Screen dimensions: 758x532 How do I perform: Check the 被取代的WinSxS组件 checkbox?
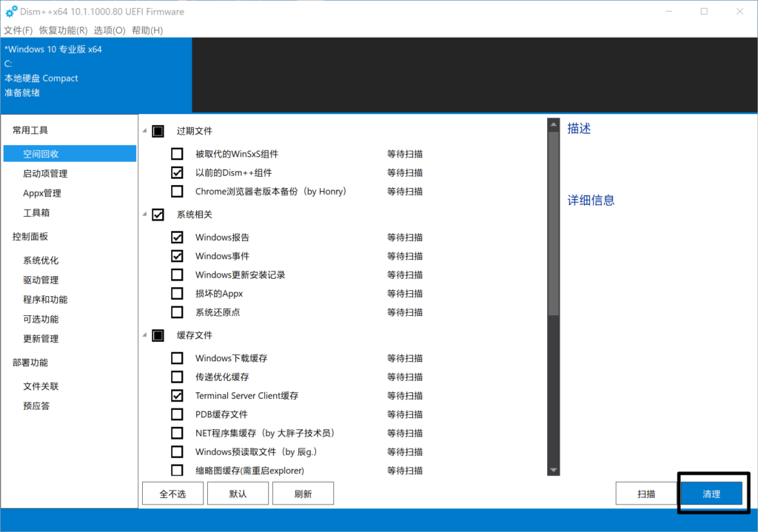pos(177,154)
